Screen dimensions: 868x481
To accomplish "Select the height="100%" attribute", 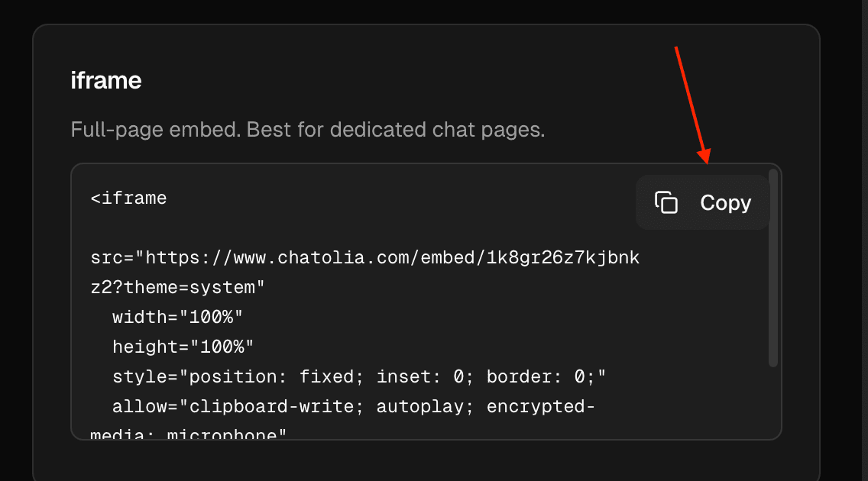I will (183, 347).
